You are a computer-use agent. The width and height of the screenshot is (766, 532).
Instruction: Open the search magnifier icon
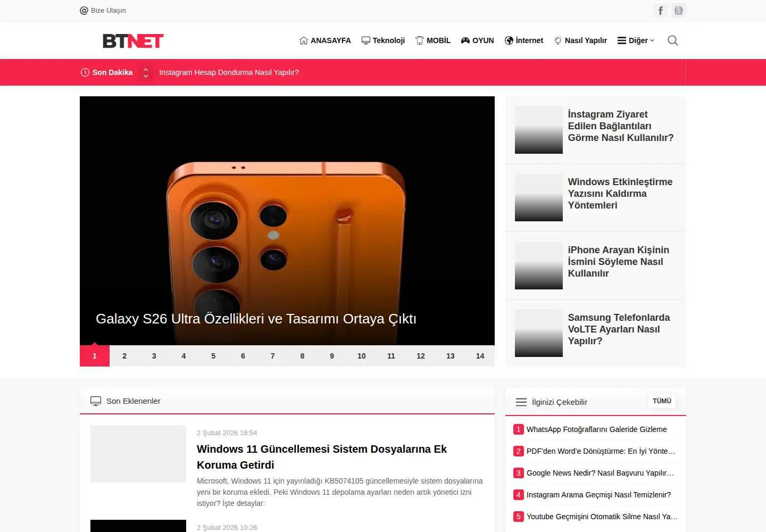[x=673, y=40]
